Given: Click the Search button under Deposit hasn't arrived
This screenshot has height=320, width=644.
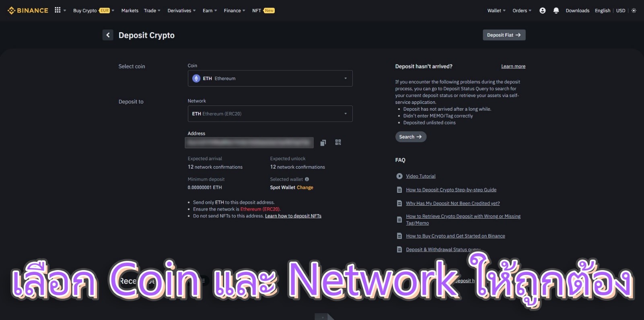Looking at the screenshot, I should [410, 137].
